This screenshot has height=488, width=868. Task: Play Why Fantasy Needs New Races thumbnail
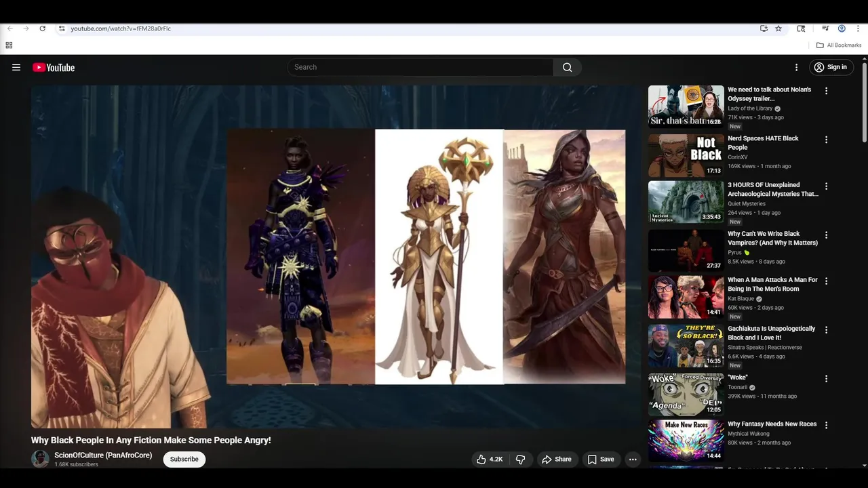(x=686, y=441)
